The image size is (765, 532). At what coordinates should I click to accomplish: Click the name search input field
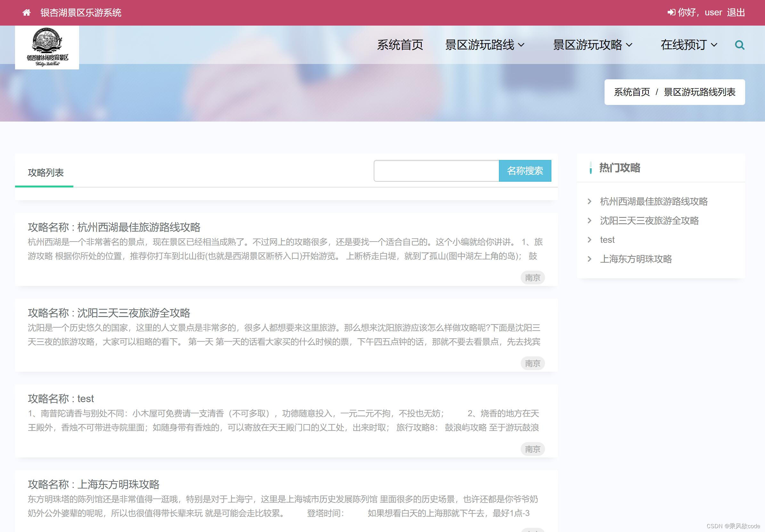click(x=436, y=171)
